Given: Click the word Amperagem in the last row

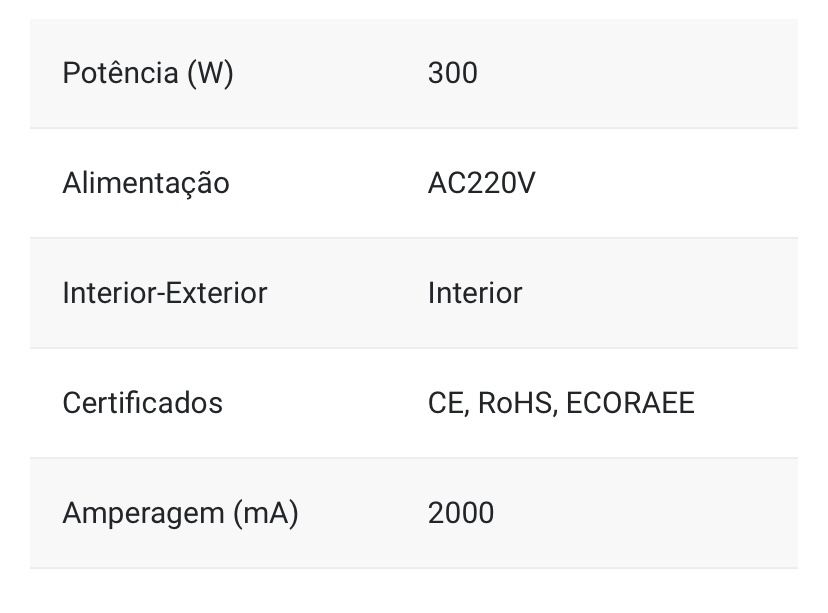Looking at the screenshot, I should pyautogui.click(x=143, y=513).
